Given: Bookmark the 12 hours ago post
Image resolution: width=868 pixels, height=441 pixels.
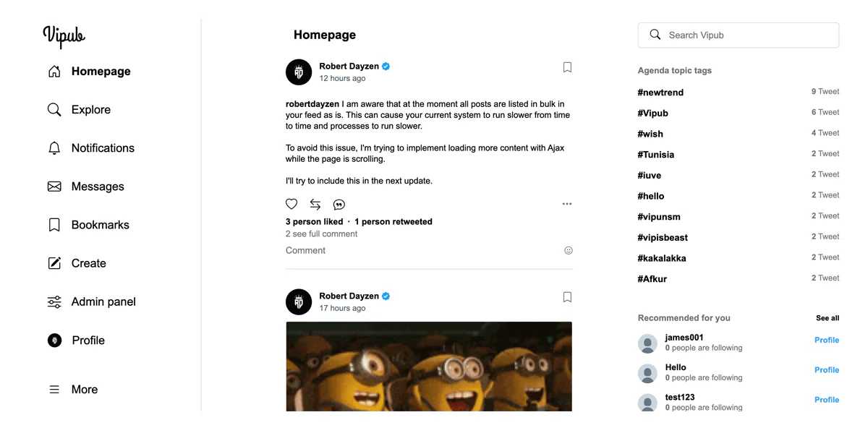Looking at the screenshot, I should [567, 67].
